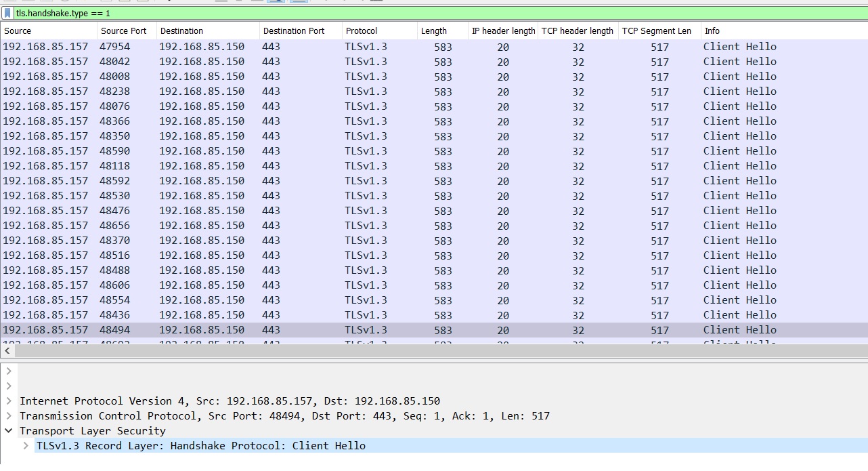Sort by the Info column header
Image resolution: width=868 pixels, height=471 pixels.
(711, 30)
